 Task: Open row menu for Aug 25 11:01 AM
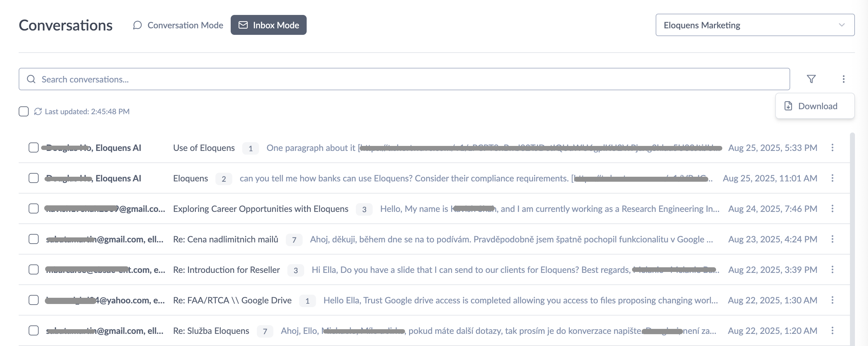click(x=832, y=178)
